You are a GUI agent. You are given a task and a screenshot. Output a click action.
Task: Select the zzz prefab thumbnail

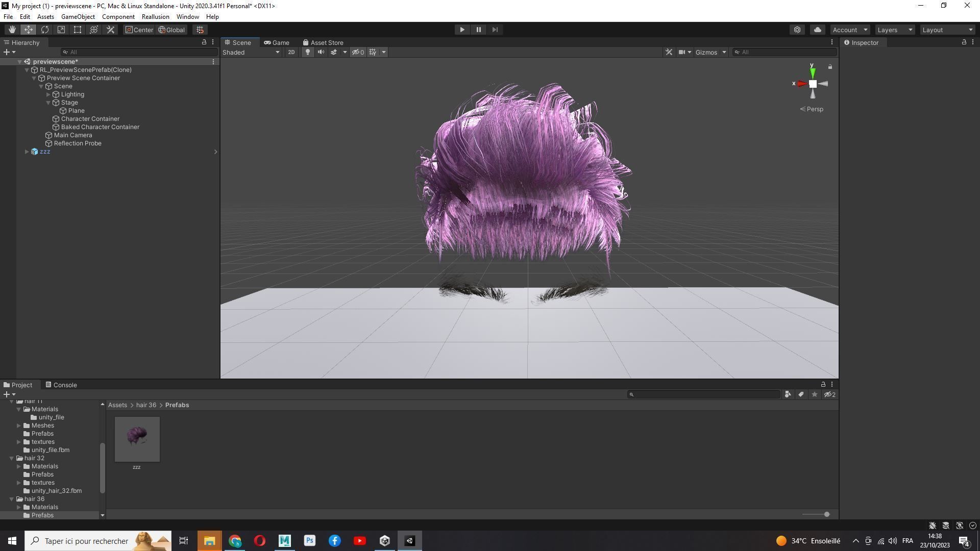click(x=137, y=439)
